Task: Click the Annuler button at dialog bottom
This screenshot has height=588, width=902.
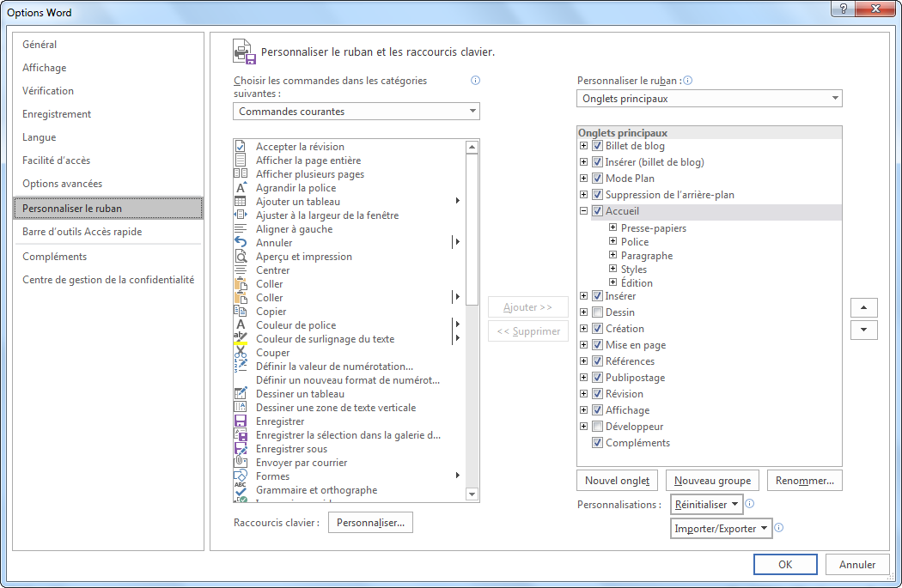Action: pos(857,565)
